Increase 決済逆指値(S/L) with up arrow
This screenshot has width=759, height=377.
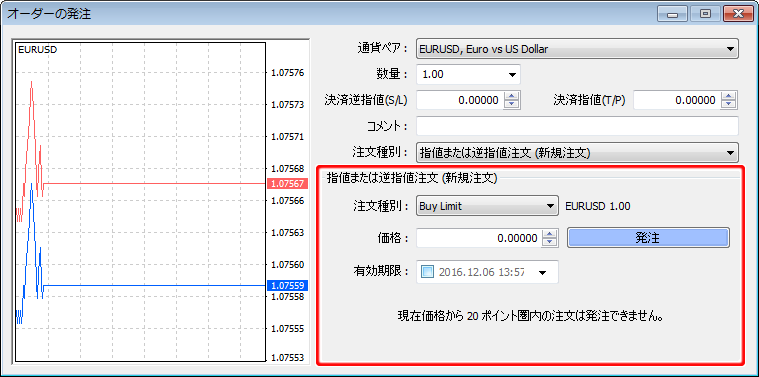pyautogui.click(x=512, y=96)
